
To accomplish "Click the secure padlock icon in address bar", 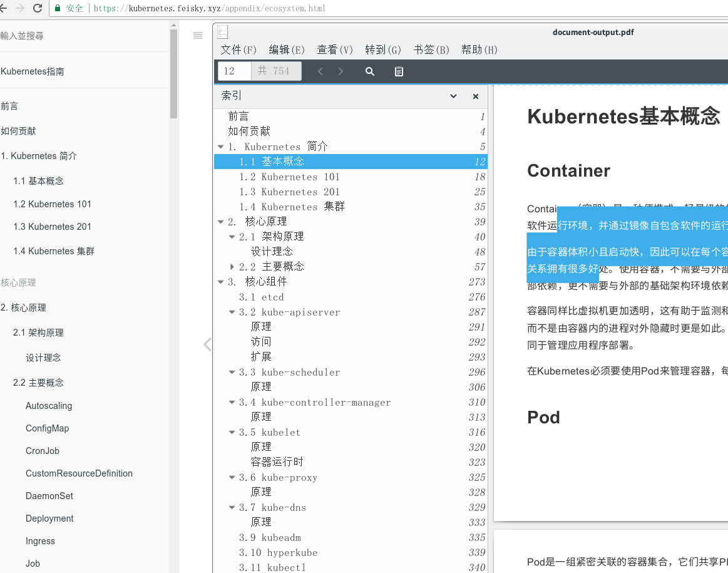I will (58, 8).
